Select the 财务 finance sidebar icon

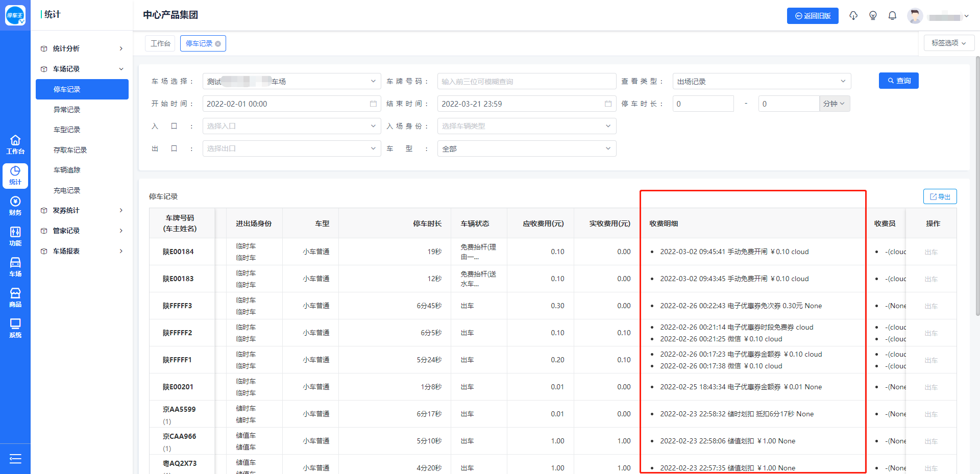coord(15,206)
